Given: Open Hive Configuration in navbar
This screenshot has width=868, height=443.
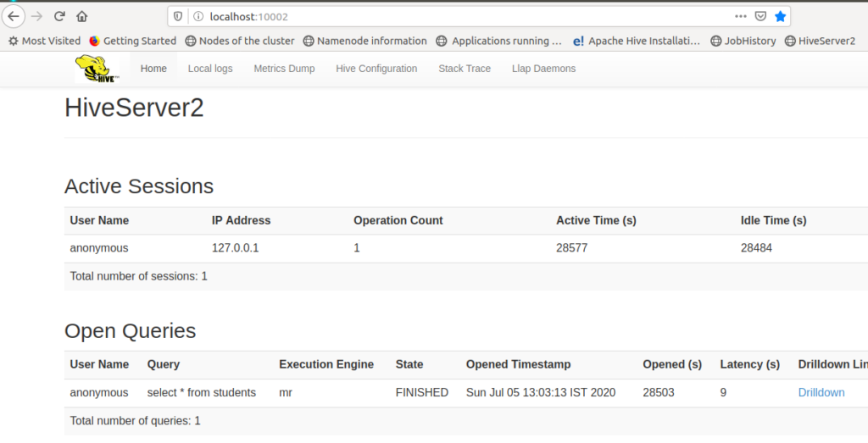Looking at the screenshot, I should [376, 69].
